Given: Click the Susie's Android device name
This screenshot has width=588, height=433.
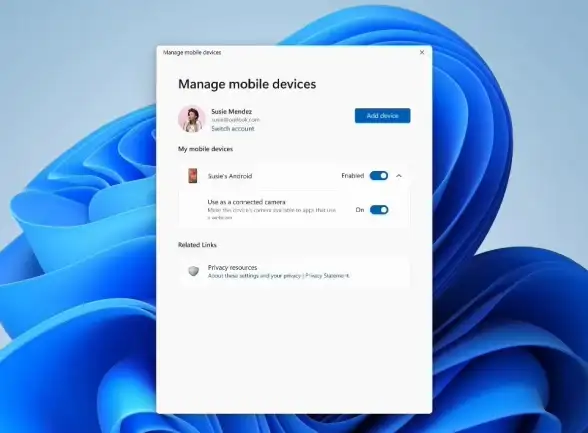Looking at the screenshot, I should [x=230, y=176].
